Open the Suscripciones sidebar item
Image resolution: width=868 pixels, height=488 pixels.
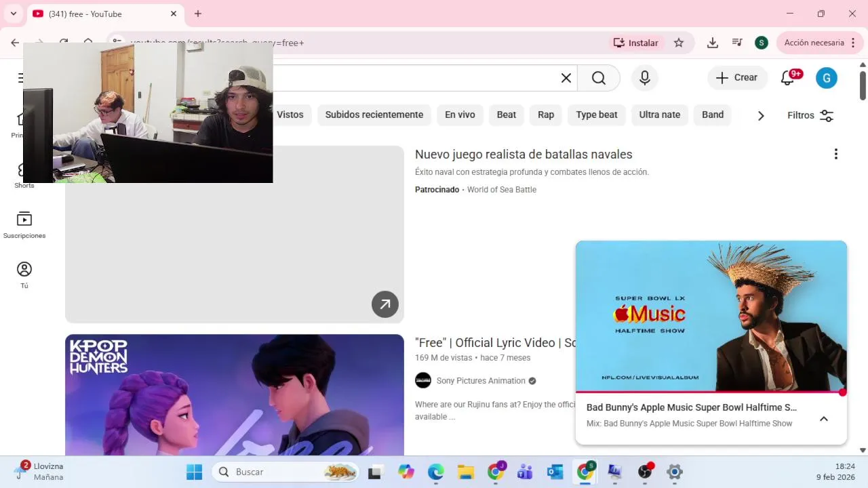tap(24, 226)
